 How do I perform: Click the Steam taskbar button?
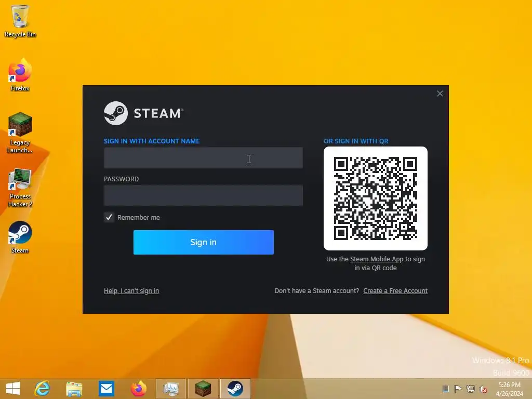235,389
